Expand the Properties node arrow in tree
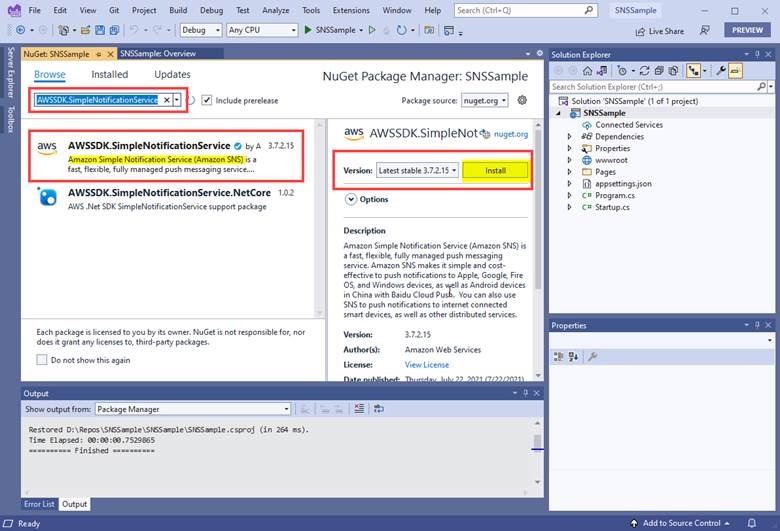 coord(569,148)
